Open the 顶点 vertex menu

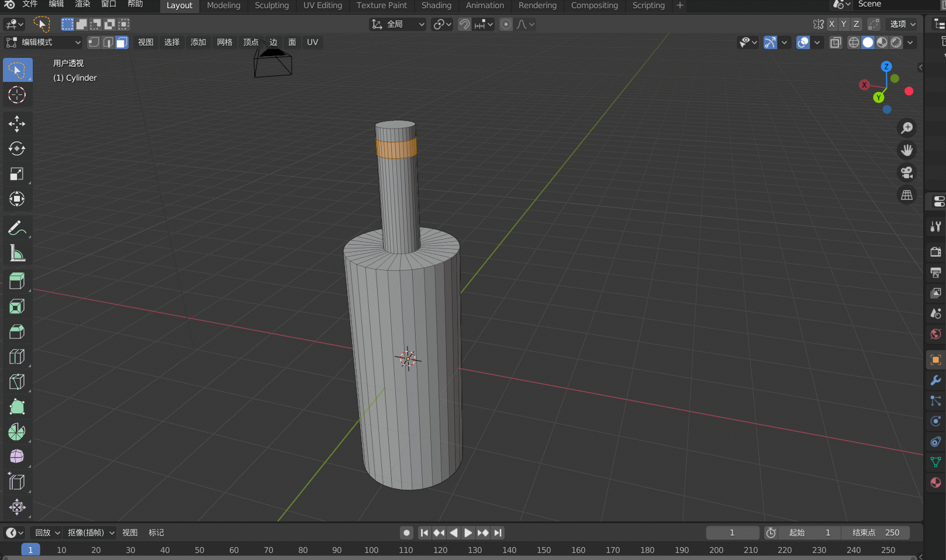tap(251, 42)
